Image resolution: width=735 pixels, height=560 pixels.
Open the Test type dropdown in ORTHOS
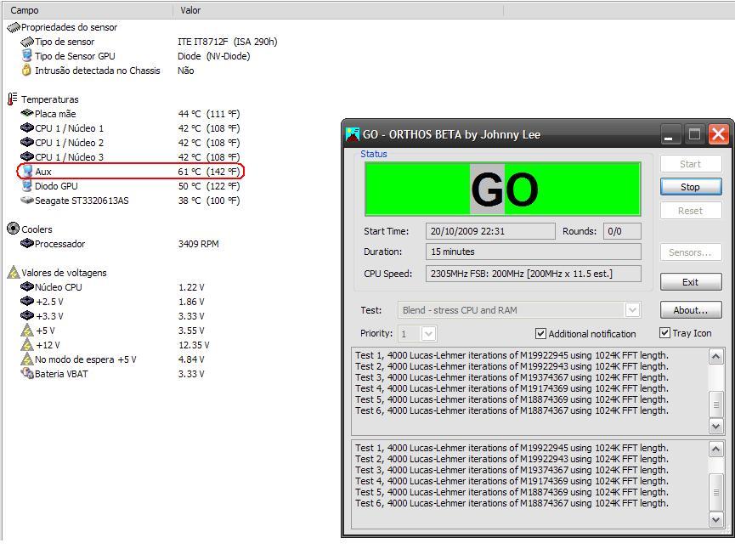point(632,310)
